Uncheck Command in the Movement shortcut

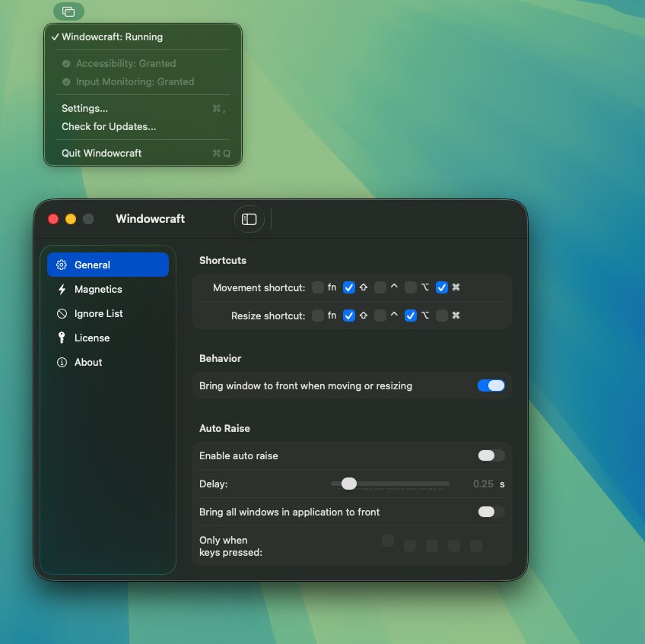point(442,287)
